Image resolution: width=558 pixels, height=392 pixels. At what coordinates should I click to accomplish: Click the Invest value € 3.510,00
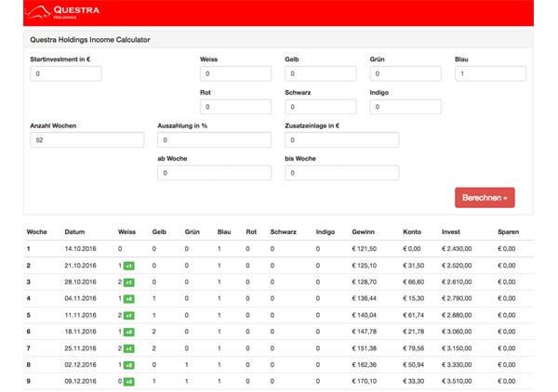click(x=457, y=381)
